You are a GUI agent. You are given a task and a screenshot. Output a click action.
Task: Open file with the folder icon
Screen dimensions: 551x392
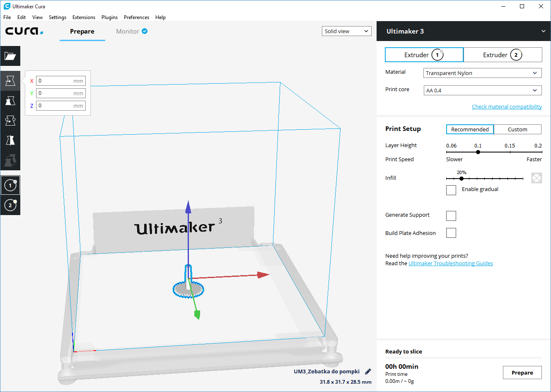(10, 56)
